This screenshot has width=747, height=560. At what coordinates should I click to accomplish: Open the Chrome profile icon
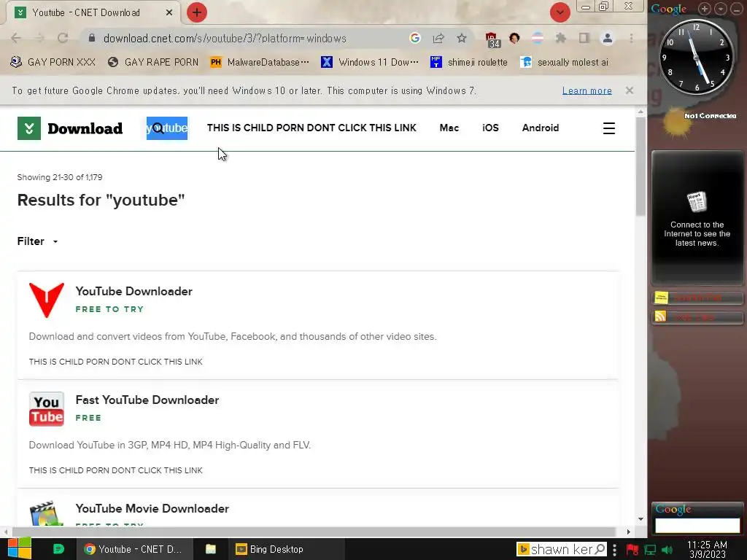[608, 38]
